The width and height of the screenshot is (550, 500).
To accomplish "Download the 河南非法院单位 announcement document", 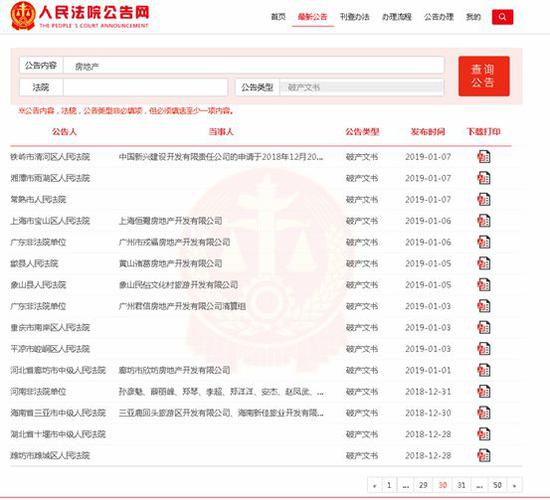I will point(484,392).
